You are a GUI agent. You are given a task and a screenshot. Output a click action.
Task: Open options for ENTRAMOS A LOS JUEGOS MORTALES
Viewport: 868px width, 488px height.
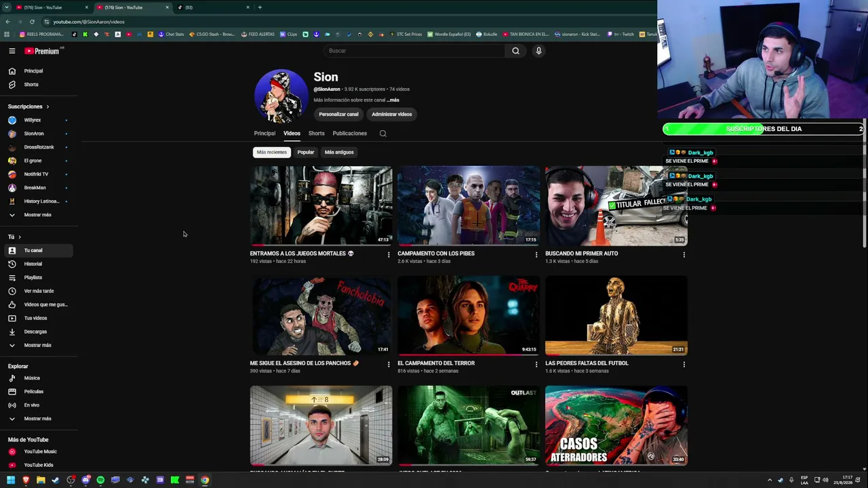click(389, 255)
